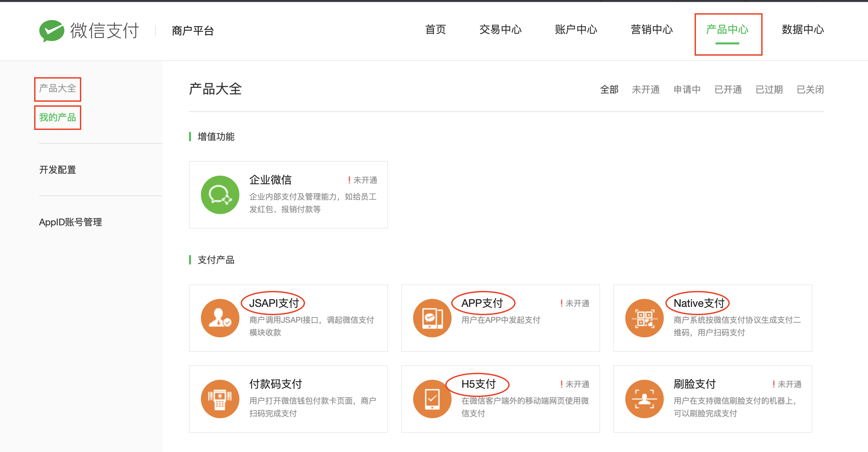Click the JSAPI支付 orange user icon
The width and height of the screenshot is (868, 452).
pos(220,318)
